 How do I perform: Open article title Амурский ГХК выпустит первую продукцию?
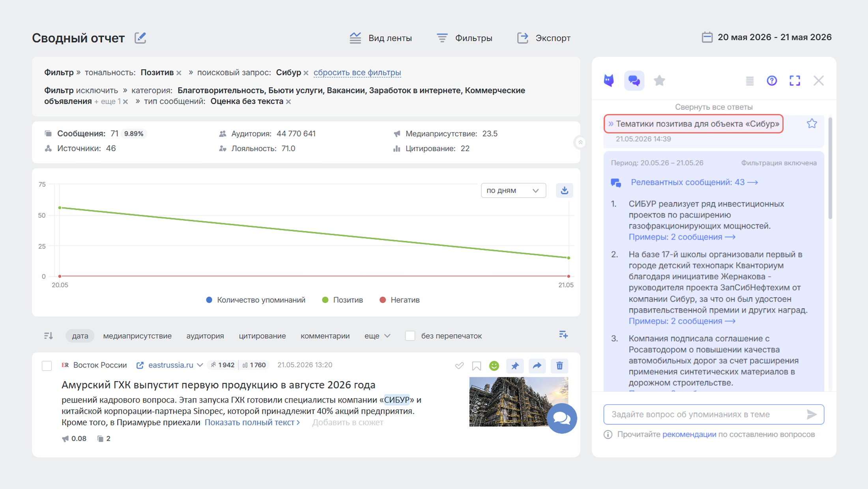point(218,385)
